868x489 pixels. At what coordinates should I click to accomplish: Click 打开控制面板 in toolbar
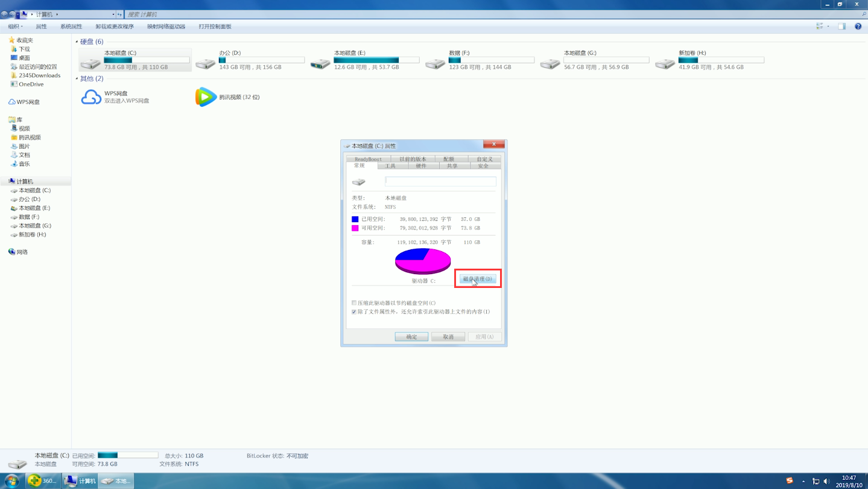click(x=215, y=27)
